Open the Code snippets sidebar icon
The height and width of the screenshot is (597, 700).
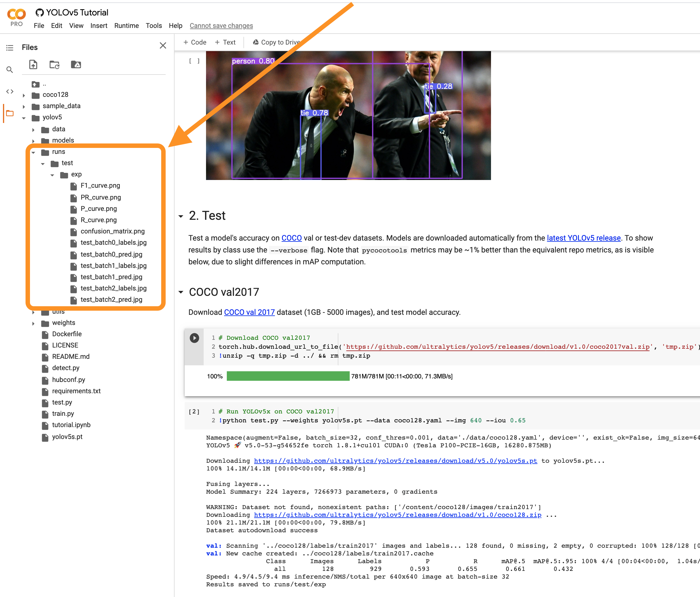(x=10, y=91)
